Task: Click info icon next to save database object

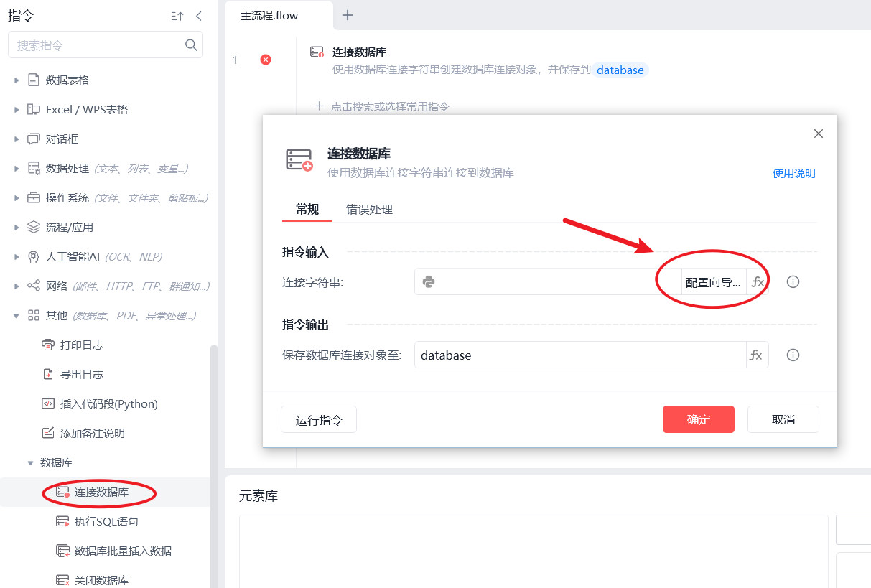Action: (793, 355)
